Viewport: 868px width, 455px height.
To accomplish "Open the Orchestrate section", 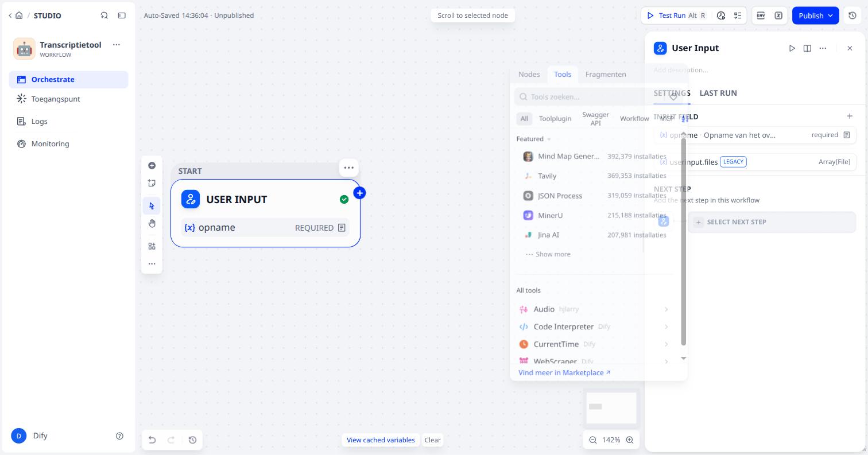I will 69,80.
